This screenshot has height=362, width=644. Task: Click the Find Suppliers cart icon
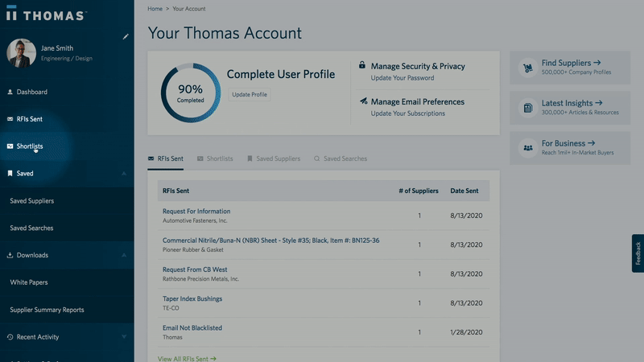(527, 68)
